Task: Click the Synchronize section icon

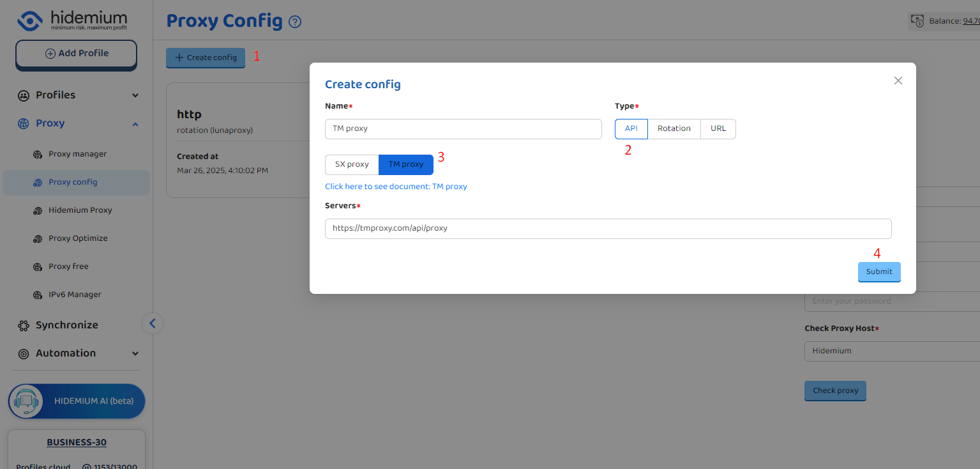Action: [x=24, y=325]
